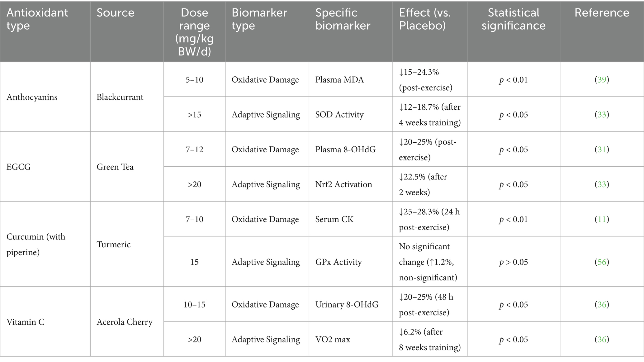Open reference 56 for GPx Activity
Image resolution: width=644 pixels, height=362 pixels.
(x=602, y=262)
